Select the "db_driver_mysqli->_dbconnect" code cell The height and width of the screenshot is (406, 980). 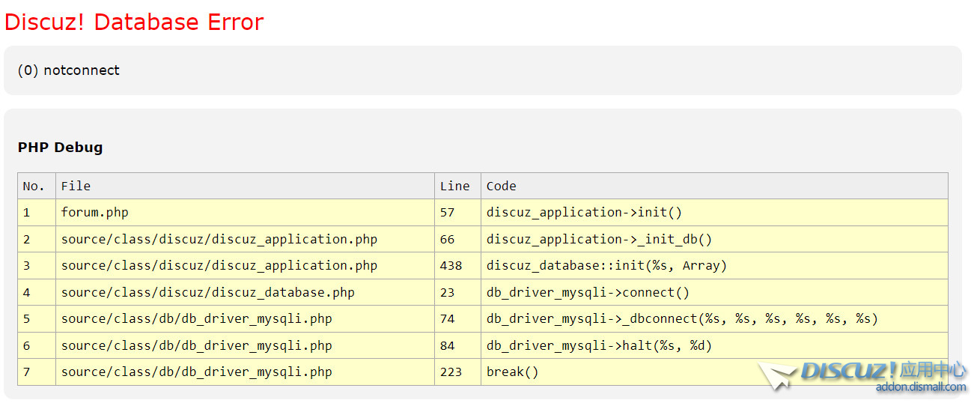(x=715, y=319)
